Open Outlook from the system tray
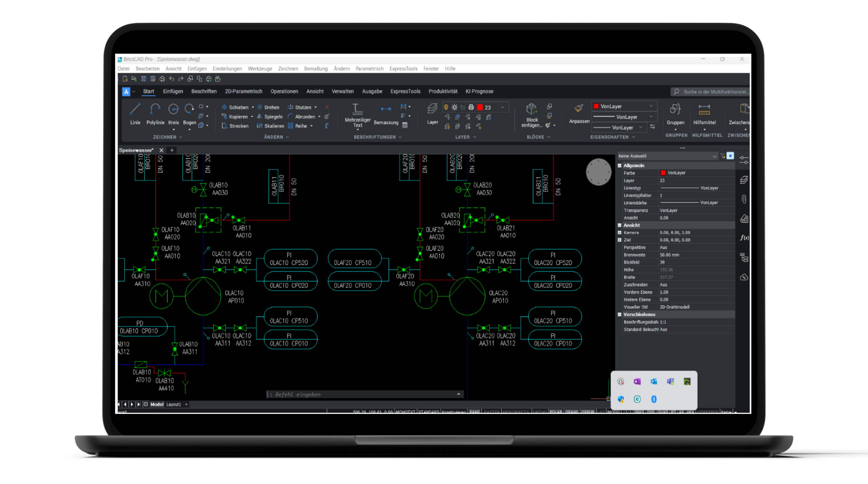Screen dimensions: 868x484 point(654,381)
